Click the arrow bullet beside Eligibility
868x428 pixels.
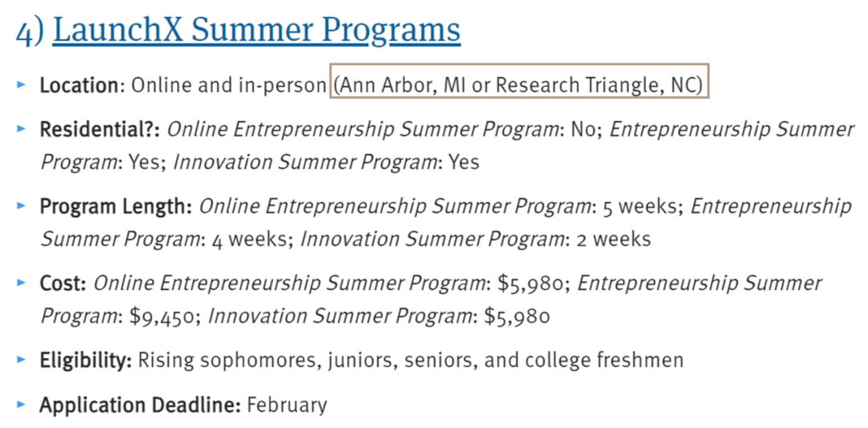21,359
